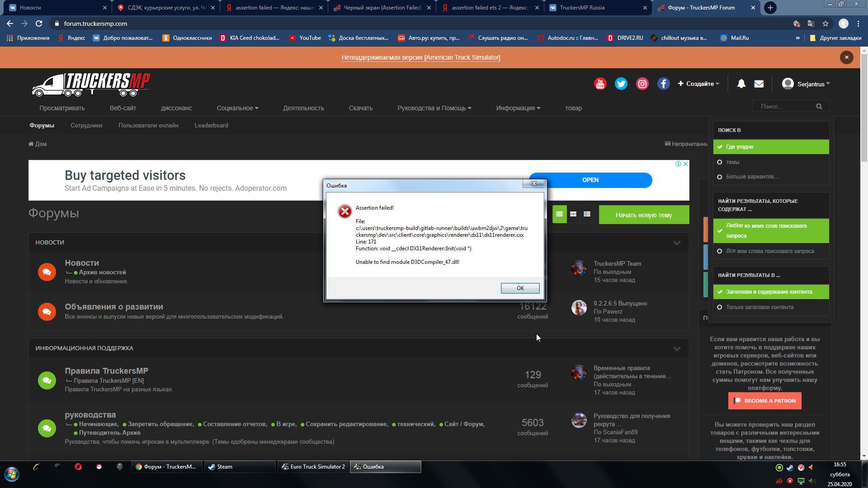The width and height of the screenshot is (868, 488).
Task: Click 'Начать новую тему' button
Action: (644, 215)
